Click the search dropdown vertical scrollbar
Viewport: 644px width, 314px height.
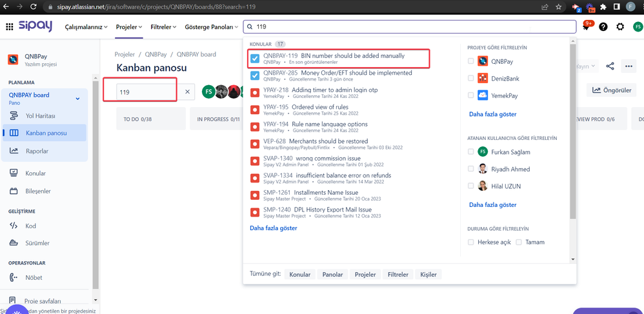coord(574,131)
